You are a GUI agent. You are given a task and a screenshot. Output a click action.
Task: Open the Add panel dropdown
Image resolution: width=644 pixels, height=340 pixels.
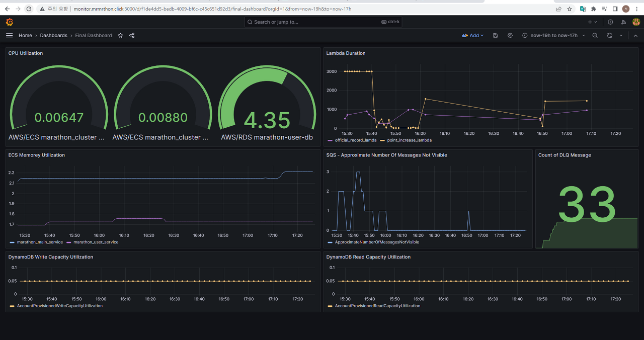pyautogui.click(x=473, y=36)
